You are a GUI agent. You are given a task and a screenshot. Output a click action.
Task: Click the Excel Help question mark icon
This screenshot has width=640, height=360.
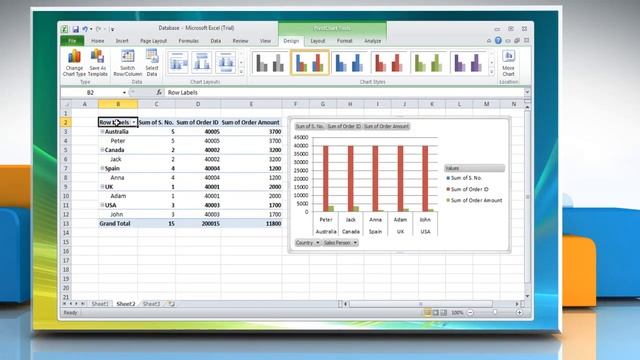(x=498, y=40)
